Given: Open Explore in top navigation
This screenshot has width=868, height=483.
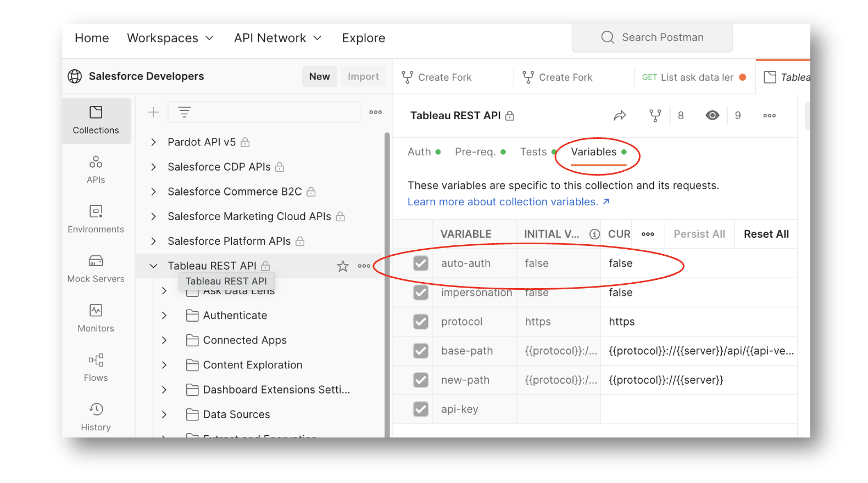Looking at the screenshot, I should point(364,38).
